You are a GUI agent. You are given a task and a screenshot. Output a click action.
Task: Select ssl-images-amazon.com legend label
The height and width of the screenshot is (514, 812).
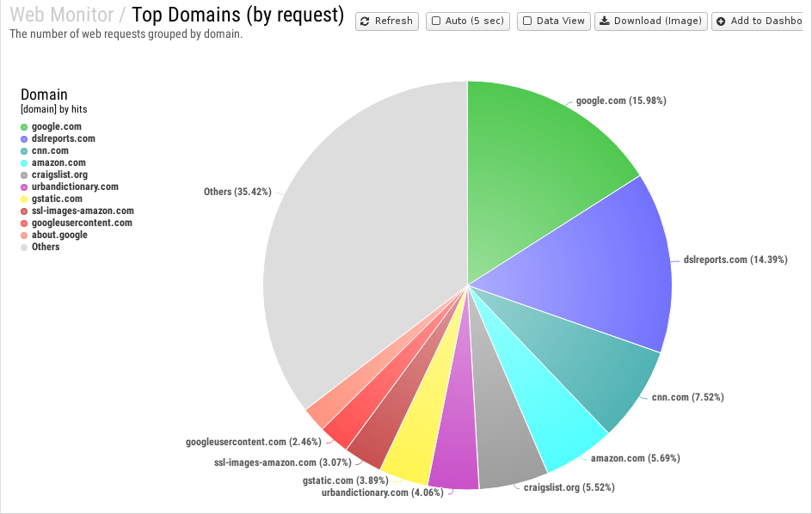(x=83, y=211)
